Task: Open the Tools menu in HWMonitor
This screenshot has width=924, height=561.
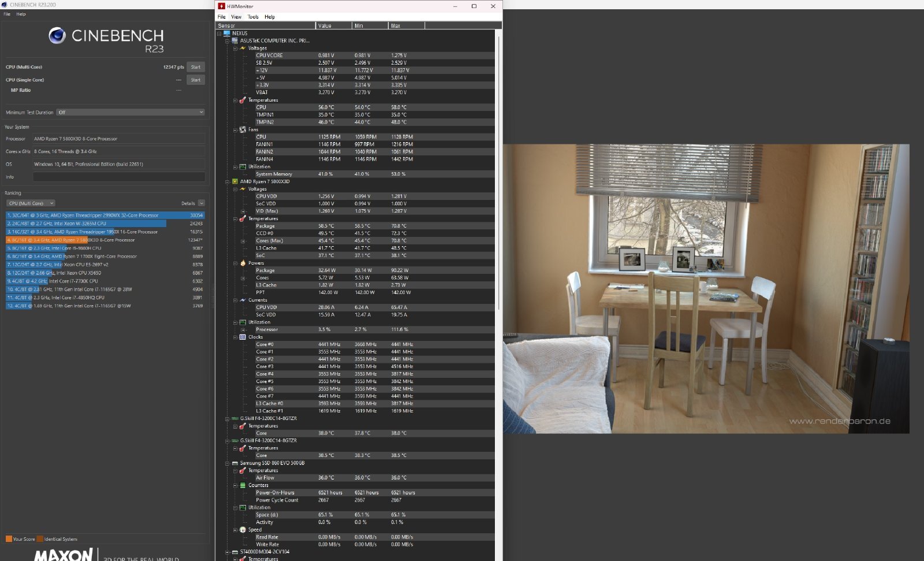Action: [253, 17]
